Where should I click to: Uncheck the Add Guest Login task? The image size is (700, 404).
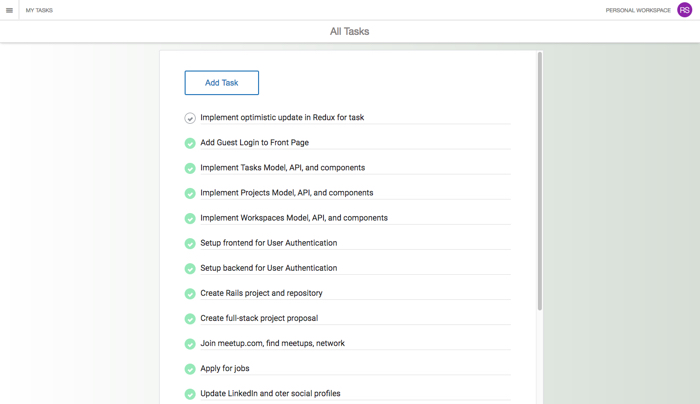190,143
